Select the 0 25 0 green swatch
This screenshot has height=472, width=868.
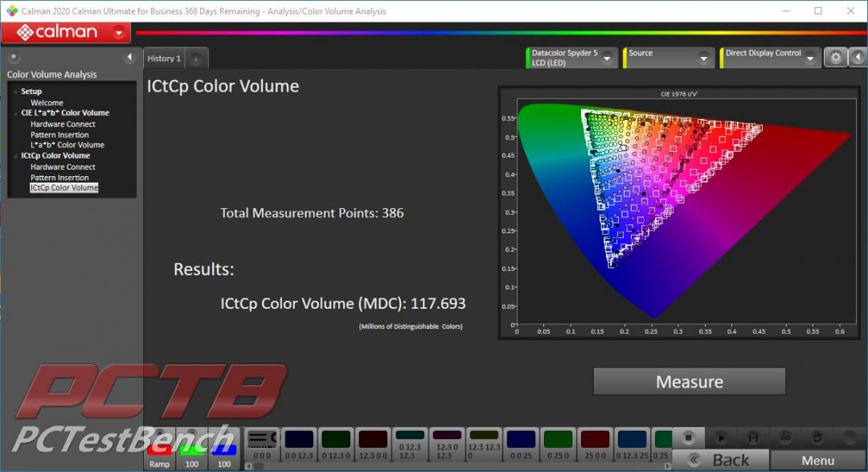(x=558, y=445)
